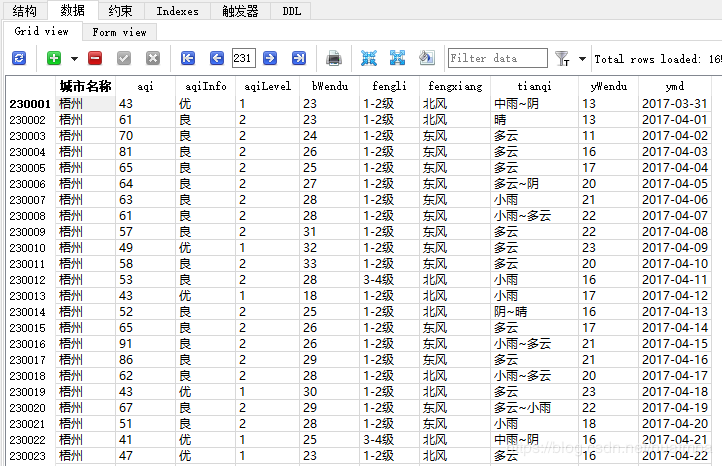Viewport: 722px width, 466px height.
Task: Select the Grid view tab
Action: click(42, 31)
